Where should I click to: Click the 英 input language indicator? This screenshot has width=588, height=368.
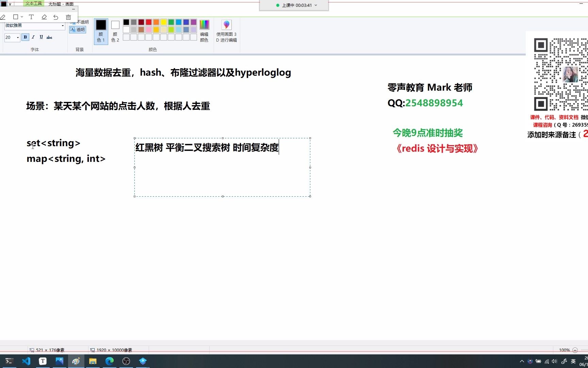coord(573,361)
